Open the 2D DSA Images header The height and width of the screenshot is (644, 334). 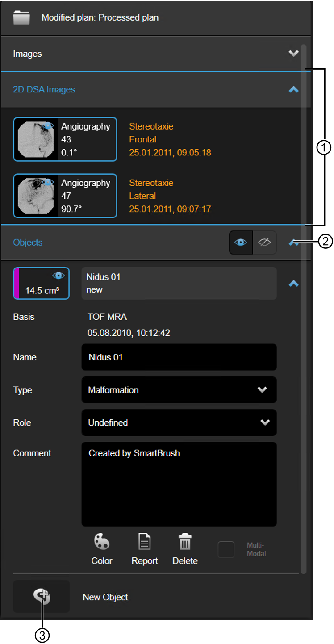[x=156, y=89]
